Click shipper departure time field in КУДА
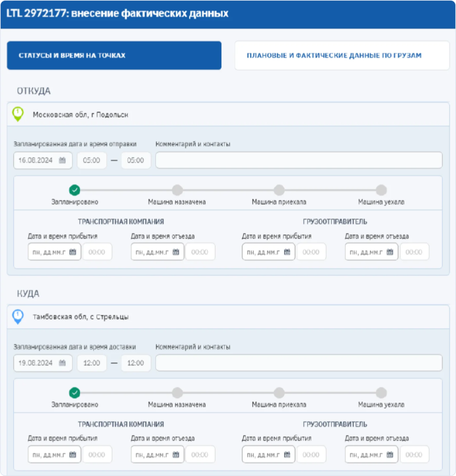 414,455
